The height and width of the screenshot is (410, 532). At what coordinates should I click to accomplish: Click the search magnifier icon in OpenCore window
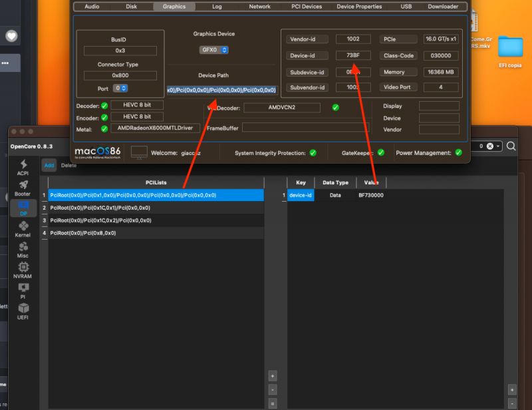pos(511,146)
